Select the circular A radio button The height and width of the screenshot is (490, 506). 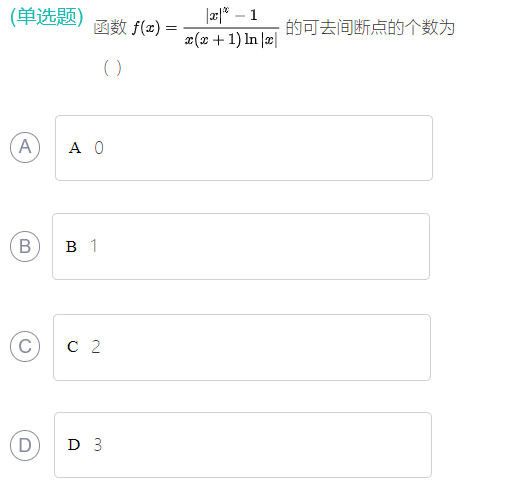coord(25,147)
